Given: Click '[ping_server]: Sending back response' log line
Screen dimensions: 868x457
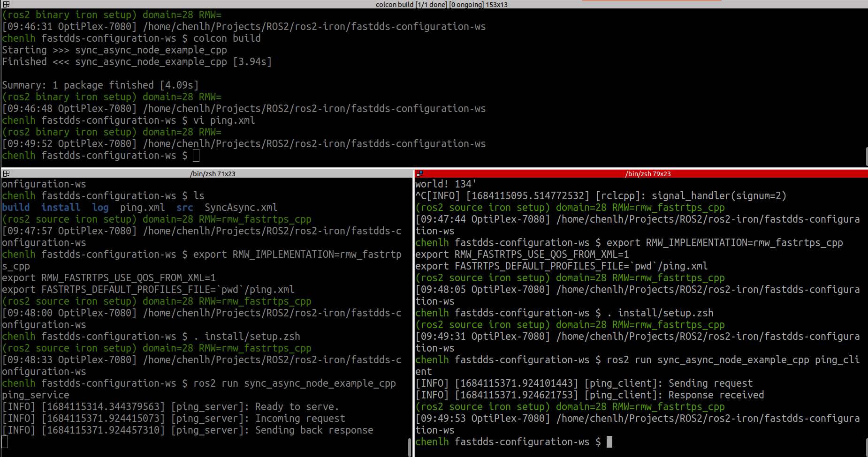Looking at the screenshot, I should click(187, 430).
